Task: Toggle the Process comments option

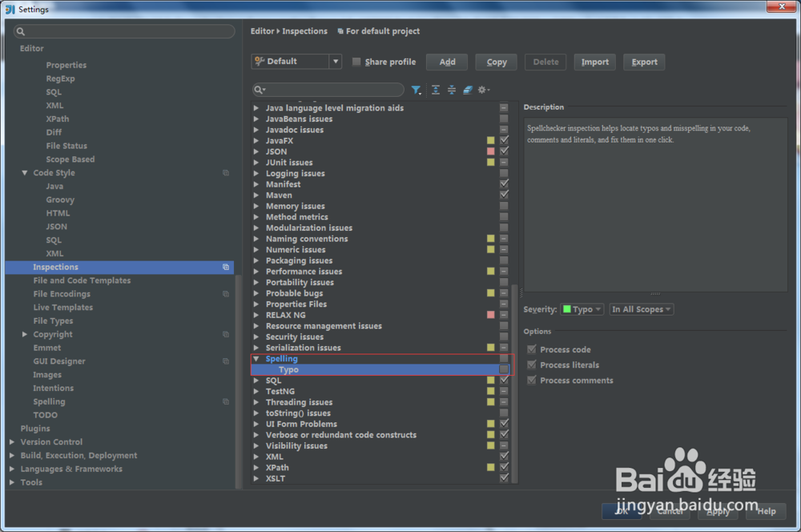Action: click(x=532, y=381)
